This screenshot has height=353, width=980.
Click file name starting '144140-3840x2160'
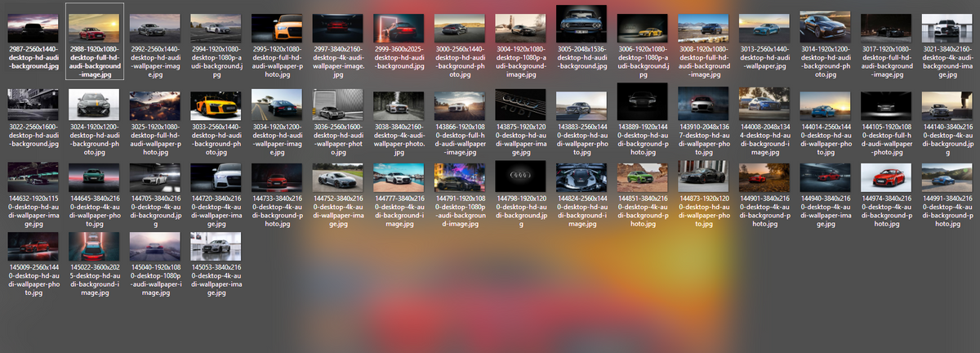coord(948,140)
